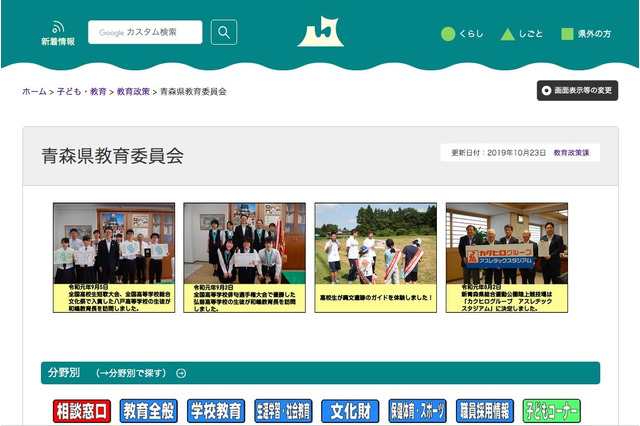Click the circled arrow beside 分野別で探す
This screenshot has height=426, width=640.
coord(181,373)
